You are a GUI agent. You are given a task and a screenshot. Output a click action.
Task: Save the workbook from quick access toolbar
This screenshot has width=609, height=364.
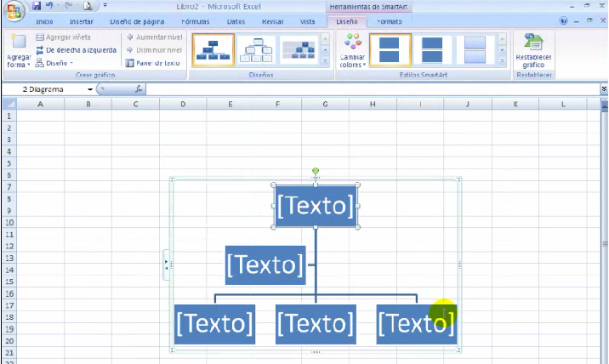tap(37, 6)
